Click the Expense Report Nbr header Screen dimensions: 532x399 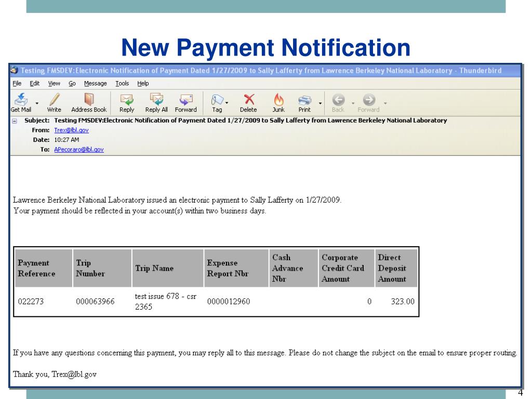coord(236,268)
